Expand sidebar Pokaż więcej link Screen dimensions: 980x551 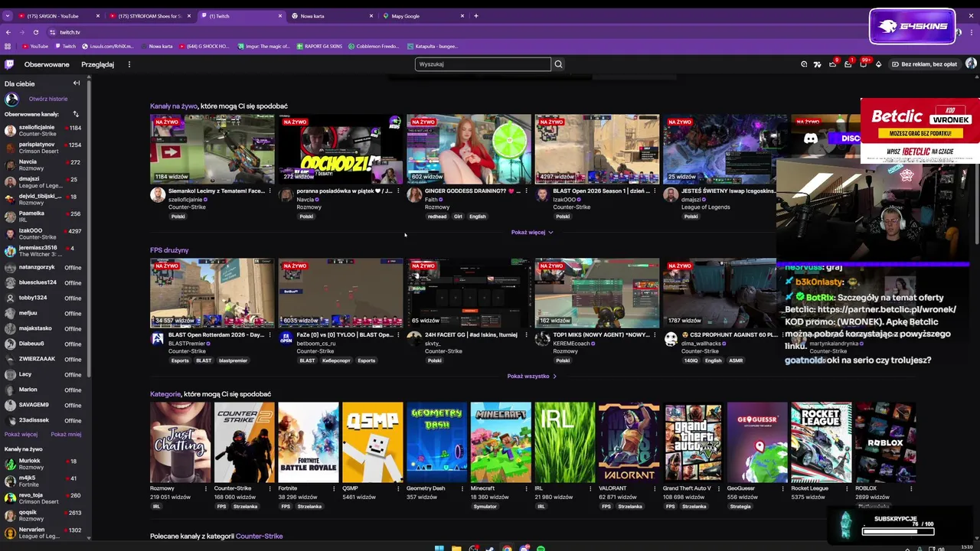click(21, 434)
